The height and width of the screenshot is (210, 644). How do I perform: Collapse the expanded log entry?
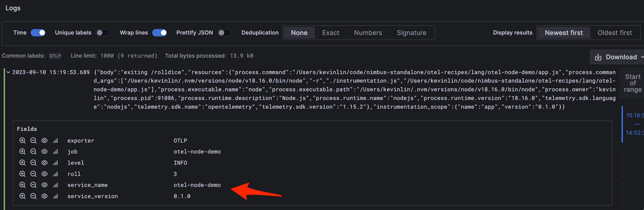point(8,72)
